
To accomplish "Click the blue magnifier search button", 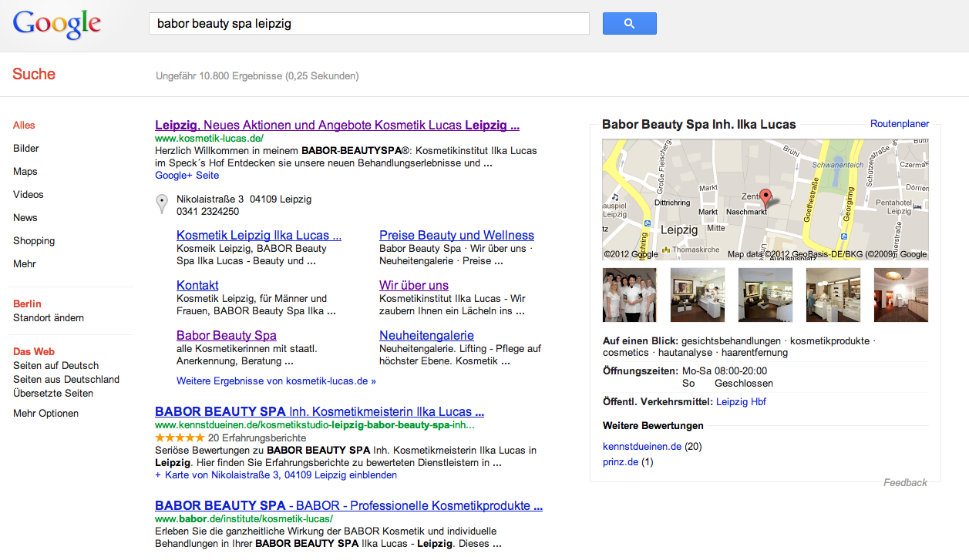I will [x=629, y=23].
